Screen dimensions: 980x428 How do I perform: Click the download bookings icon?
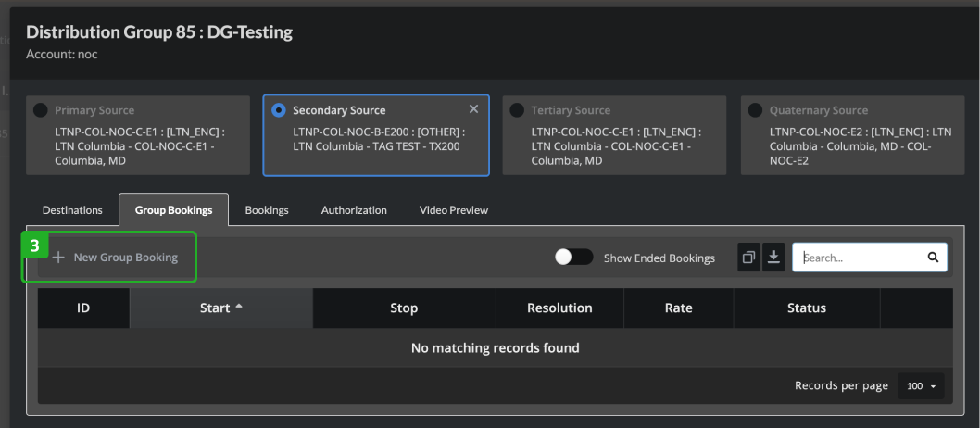773,258
